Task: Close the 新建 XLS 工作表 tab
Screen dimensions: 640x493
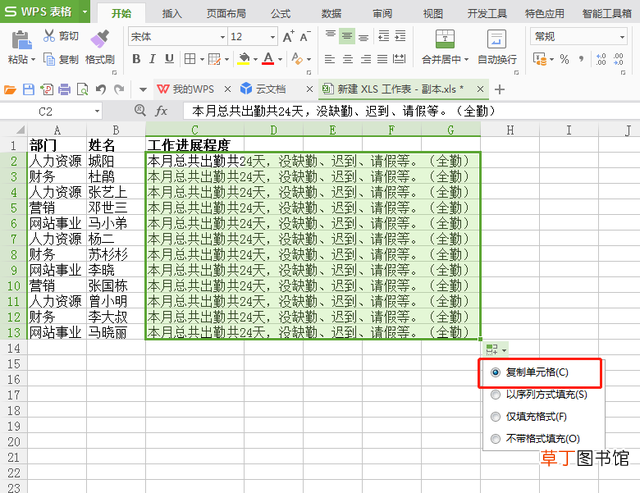Action: point(480,89)
